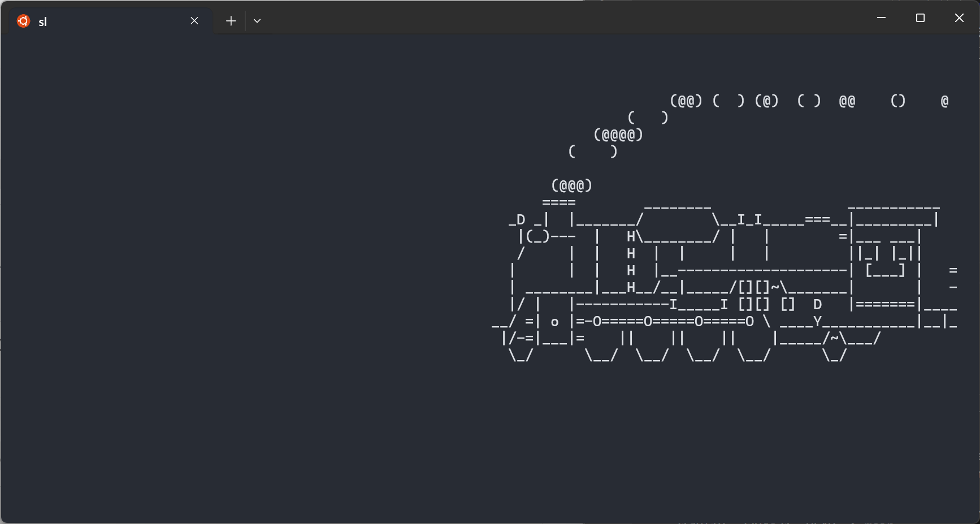Maximize the terminal window
Image resolution: width=980 pixels, height=524 pixels.
click(x=920, y=18)
